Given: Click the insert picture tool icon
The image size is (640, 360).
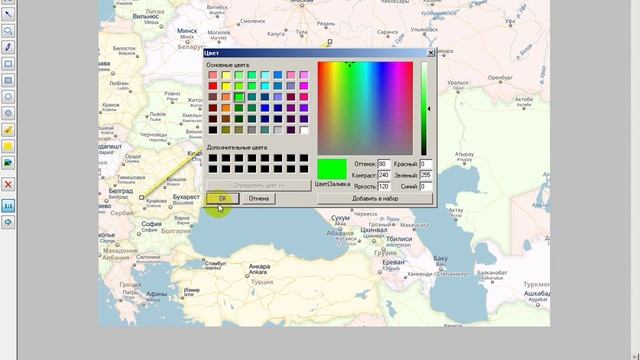Looking at the screenshot, I should (x=8, y=163).
